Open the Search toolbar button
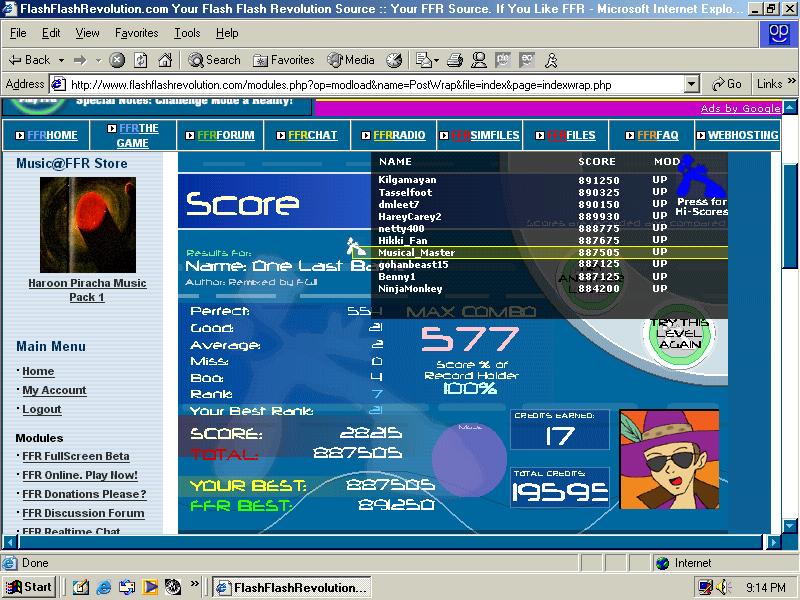Image resolution: width=800 pixels, height=600 pixels. point(214,60)
